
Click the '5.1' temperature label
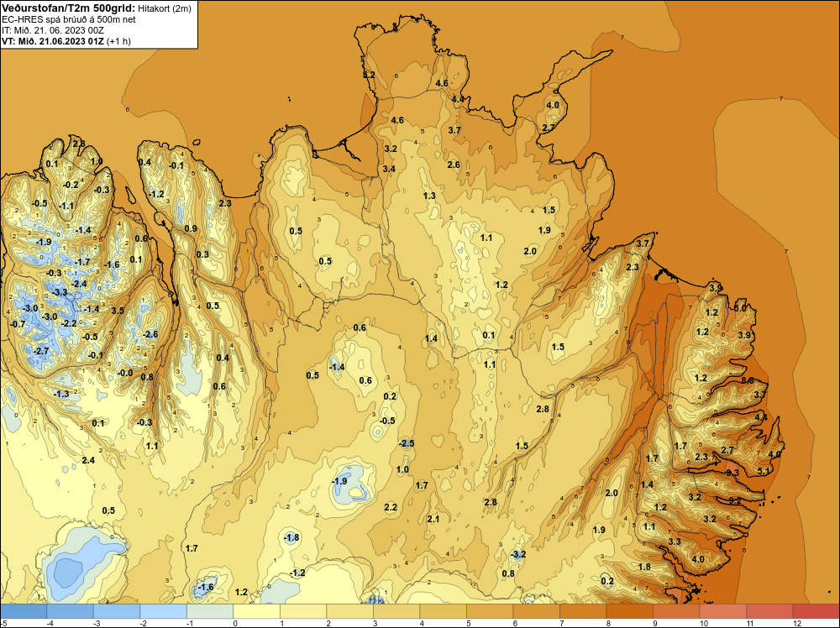[x=764, y=471]
